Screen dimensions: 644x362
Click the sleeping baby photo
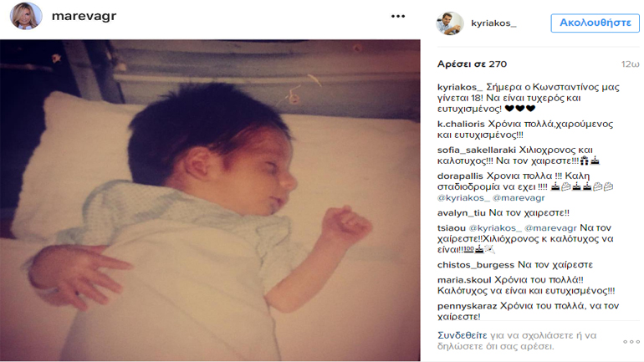coord(210,201)
